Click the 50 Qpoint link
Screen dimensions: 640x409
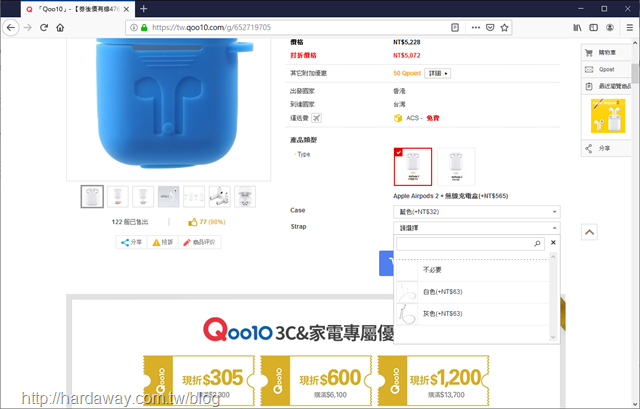pyautogui.click(x=407, y=73)
